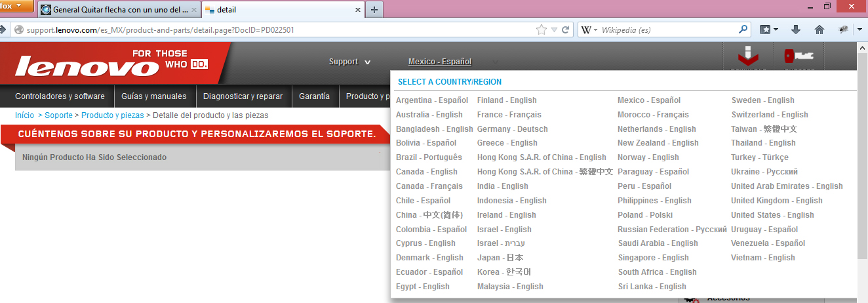The height and width of the screenshot is (303, 868).
Task: Click the Firefox menu button
Action: (16, 6)
